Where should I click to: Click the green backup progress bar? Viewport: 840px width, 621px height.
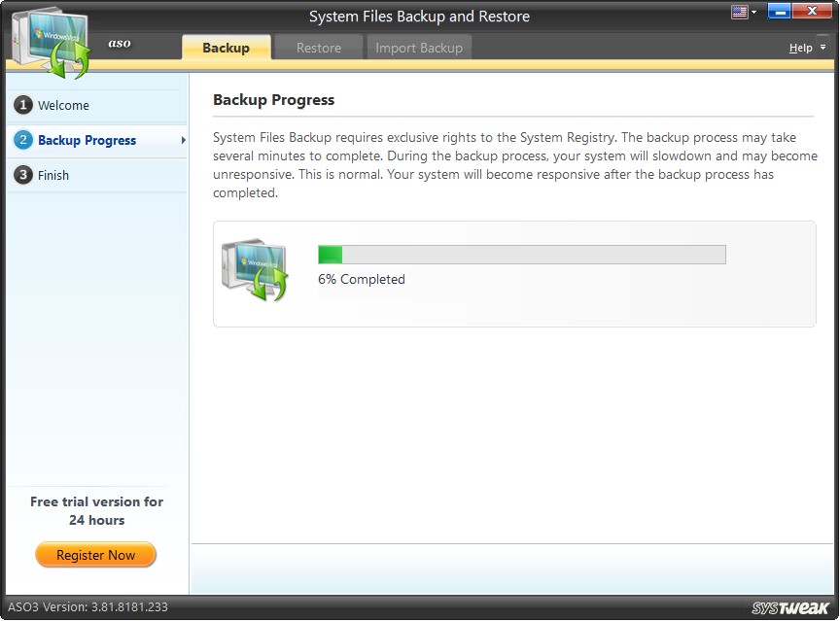(x=330, y=254)
